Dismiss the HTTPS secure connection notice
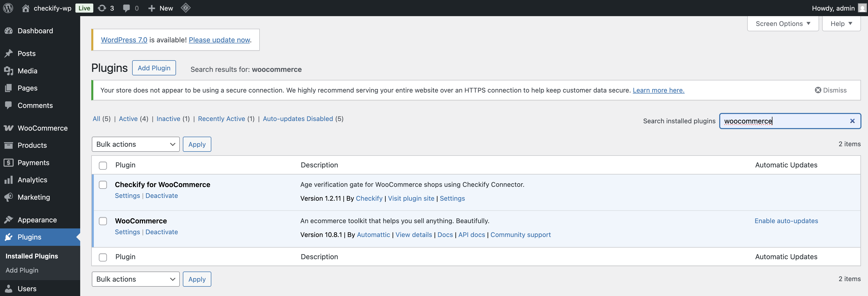The width and height of the screenshot is (868, 296). point(830,90)
